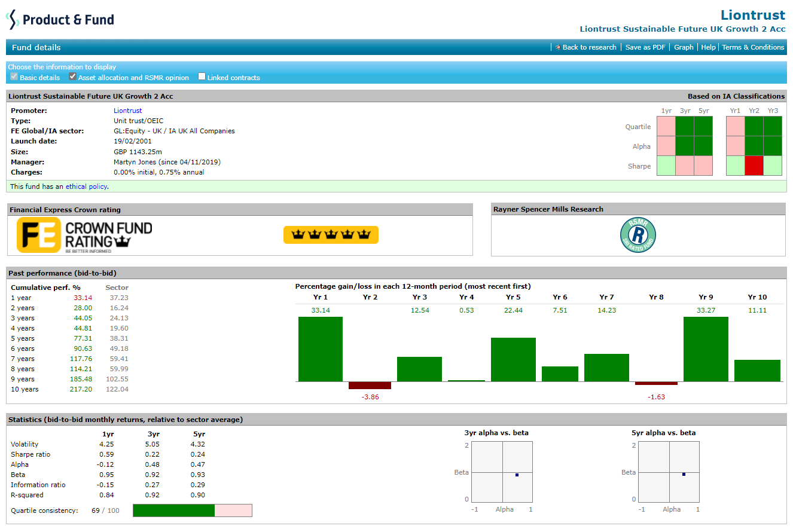This screenshot has height=532, width=793.
Task: Select the 1 year cumulative value 33.14
Action: click(83, 298)
